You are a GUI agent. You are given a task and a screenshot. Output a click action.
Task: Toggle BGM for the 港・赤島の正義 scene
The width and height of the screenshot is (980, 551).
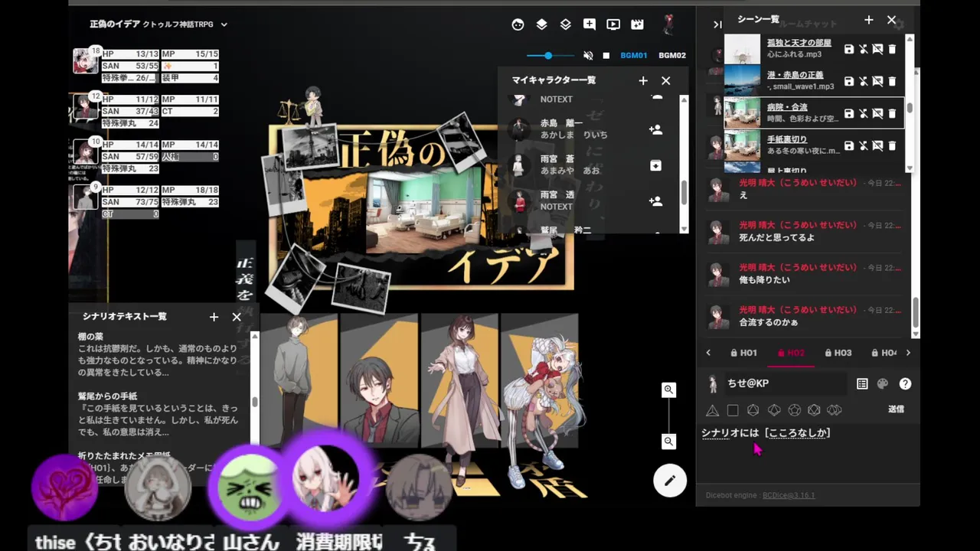(x=863, y=81)
